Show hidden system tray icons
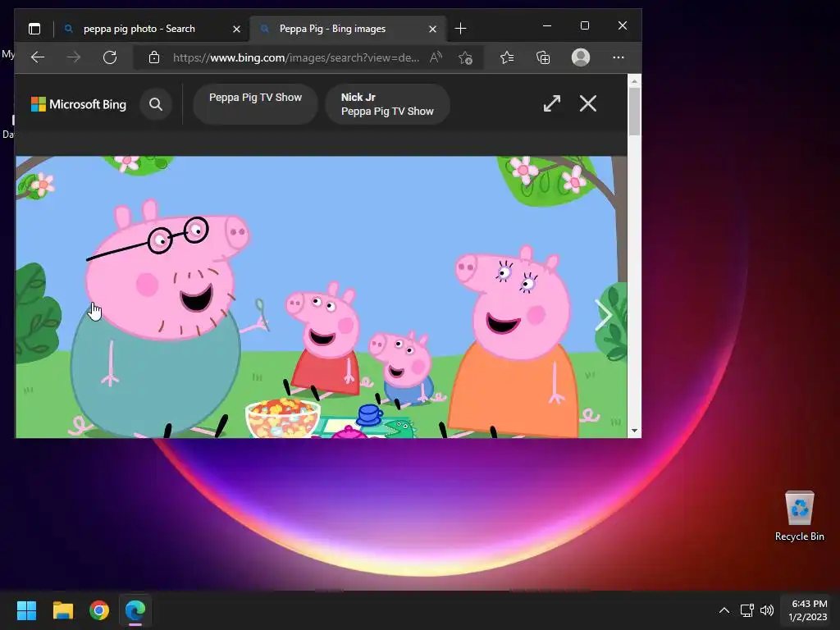The height and width of the screenshot is (630, 840). (x=724, y=610)
